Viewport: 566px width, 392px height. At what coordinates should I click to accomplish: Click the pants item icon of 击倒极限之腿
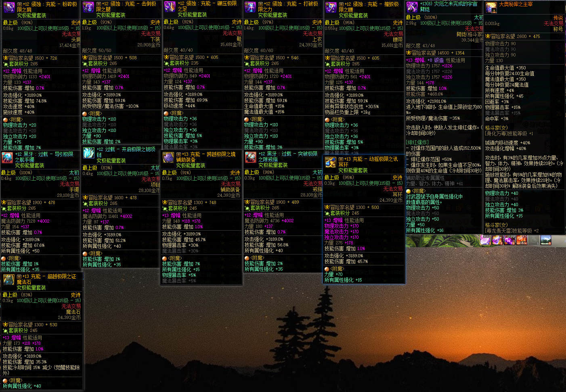coord(88,7)
